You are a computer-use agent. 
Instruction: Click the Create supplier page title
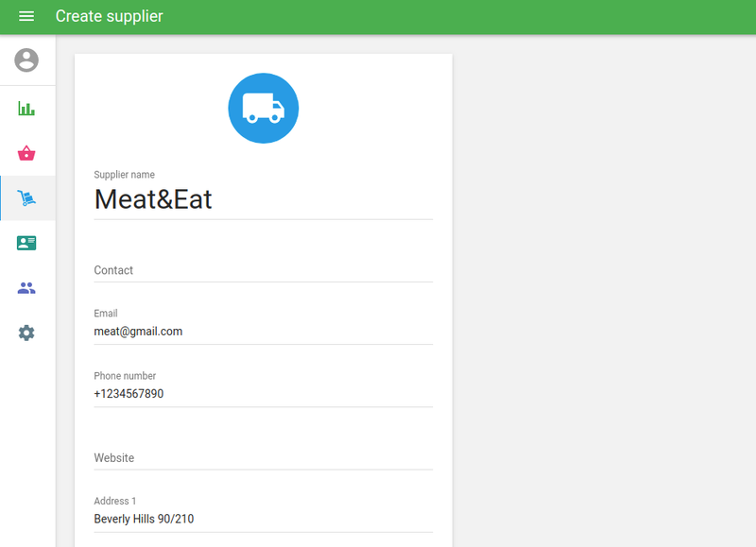click(x=109, y=17)
